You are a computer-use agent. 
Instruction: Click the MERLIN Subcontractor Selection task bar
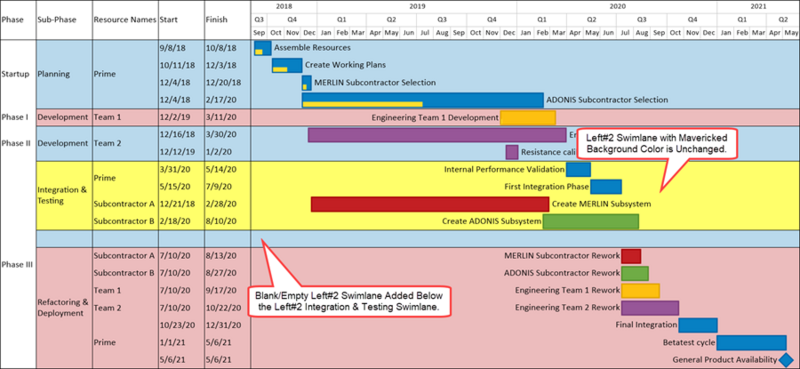[x=307, y=83]
